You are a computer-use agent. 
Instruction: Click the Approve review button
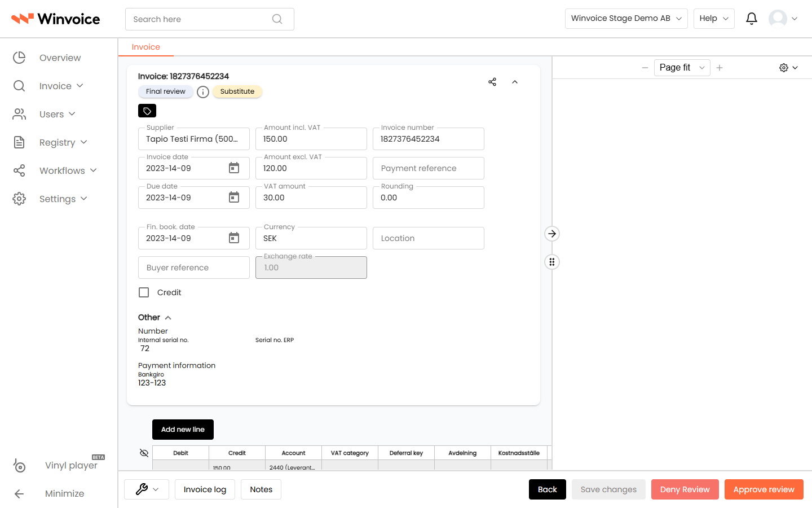click(x=764, y=489)
